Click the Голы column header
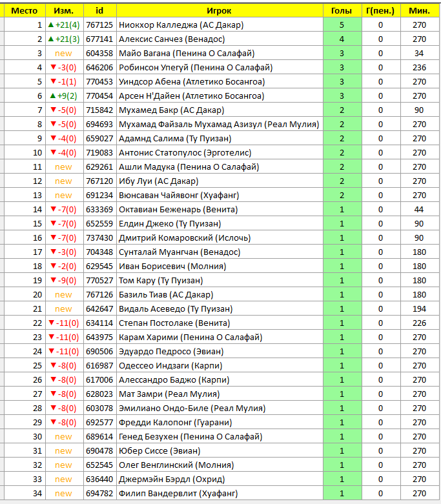This screenshot has width=441, height=504. coord(342,11)
